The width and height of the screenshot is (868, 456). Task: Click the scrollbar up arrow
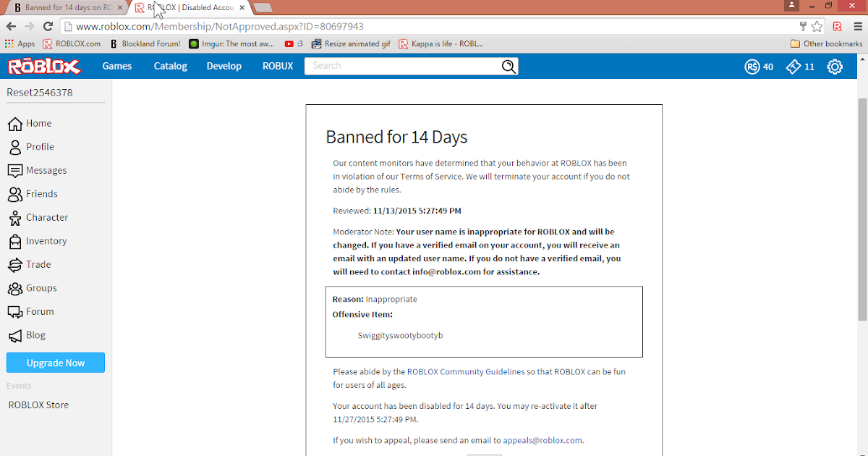861,59
